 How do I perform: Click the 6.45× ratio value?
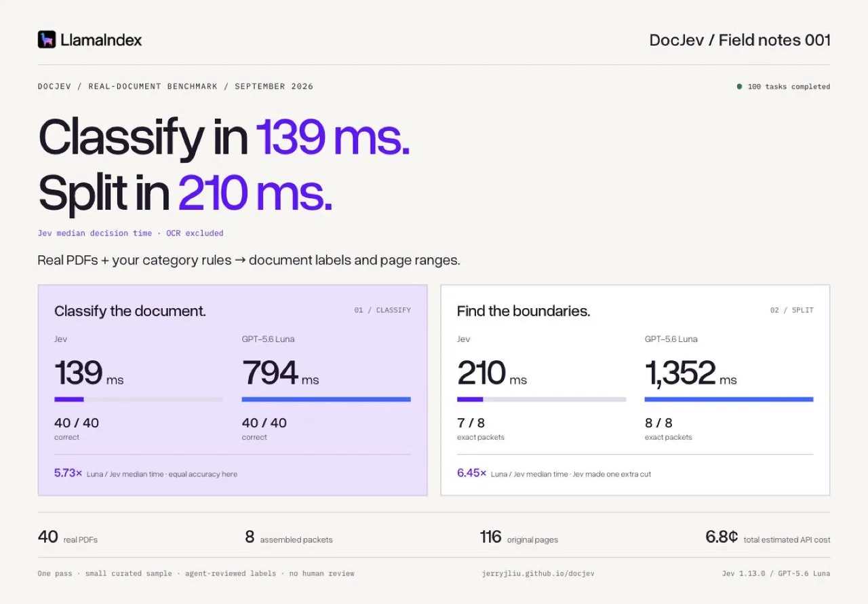471,473
